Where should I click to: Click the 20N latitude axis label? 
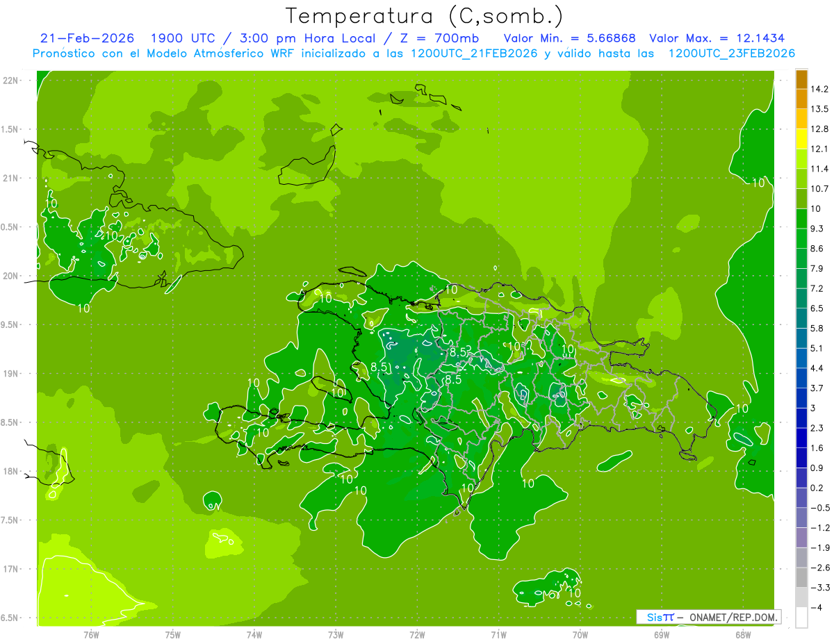click(11, 276)
